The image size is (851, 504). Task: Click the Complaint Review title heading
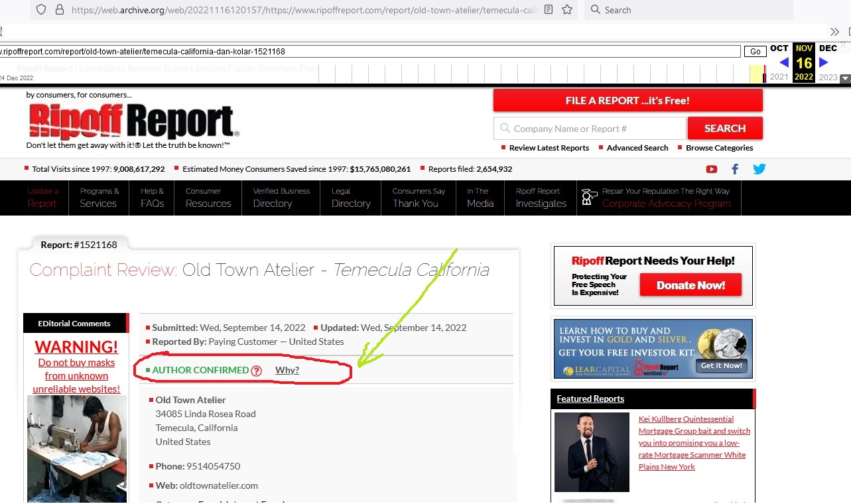click(259, 271)
